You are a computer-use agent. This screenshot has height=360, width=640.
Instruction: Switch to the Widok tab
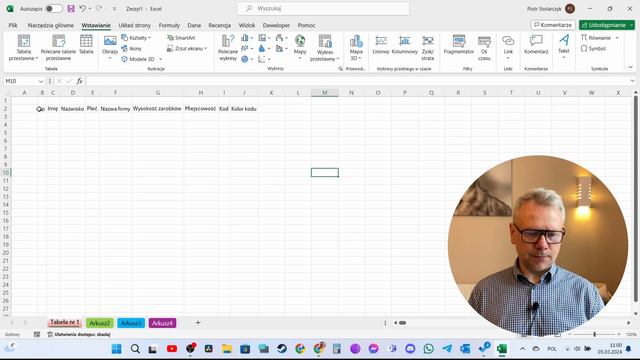247,25
